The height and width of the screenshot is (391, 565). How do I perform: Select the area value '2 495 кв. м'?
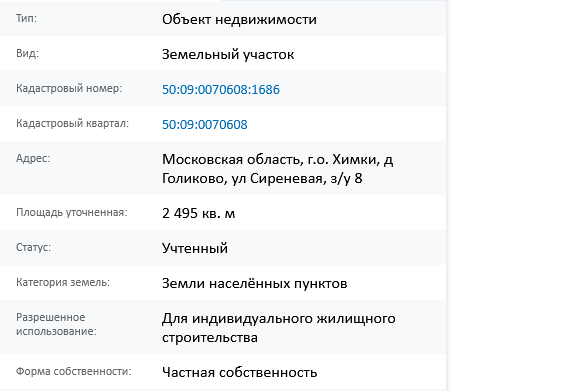(199, 213)
